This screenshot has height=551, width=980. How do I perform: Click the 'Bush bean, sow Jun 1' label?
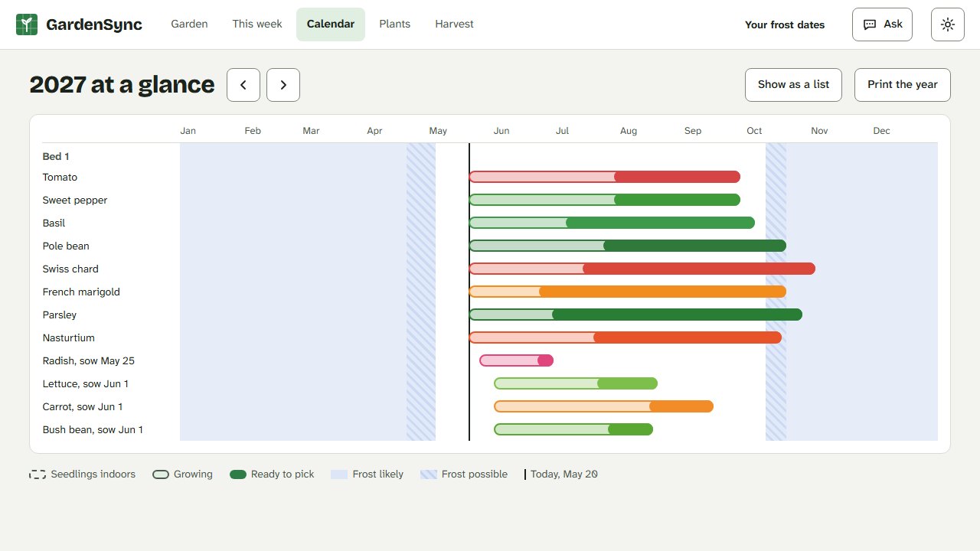93,430
